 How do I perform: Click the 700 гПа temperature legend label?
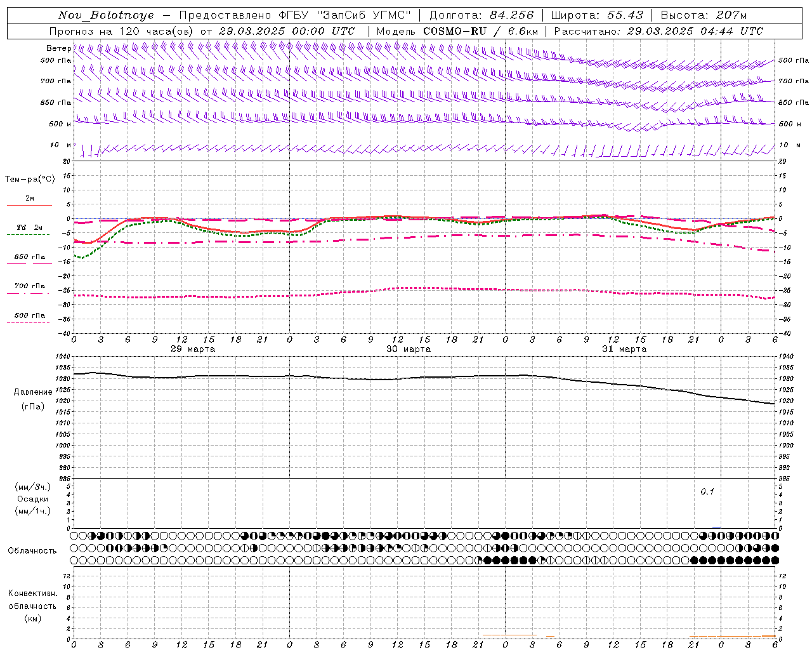coord(29,286)
